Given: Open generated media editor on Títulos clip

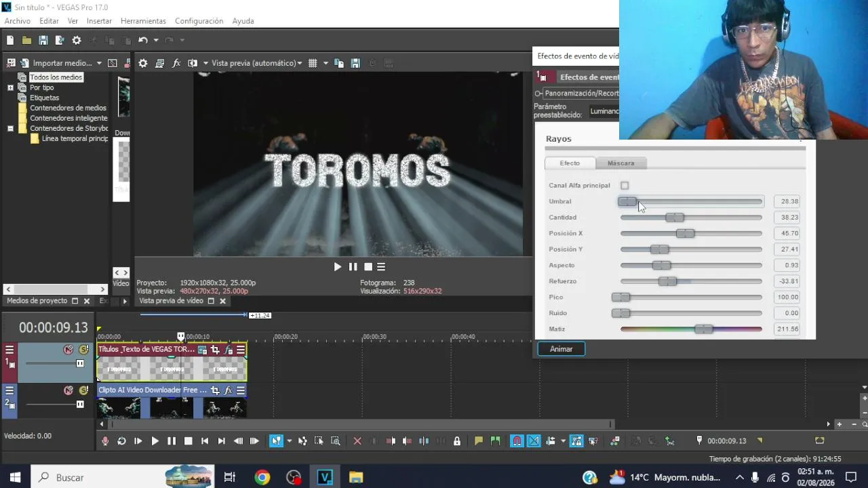Looking at the screenshot, I should coord(202,350).
